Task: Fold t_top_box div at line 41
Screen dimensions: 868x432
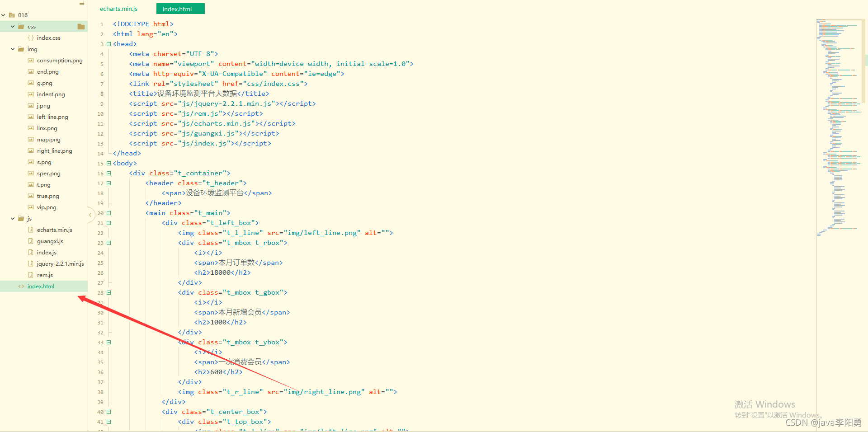Action: (108, 422)
